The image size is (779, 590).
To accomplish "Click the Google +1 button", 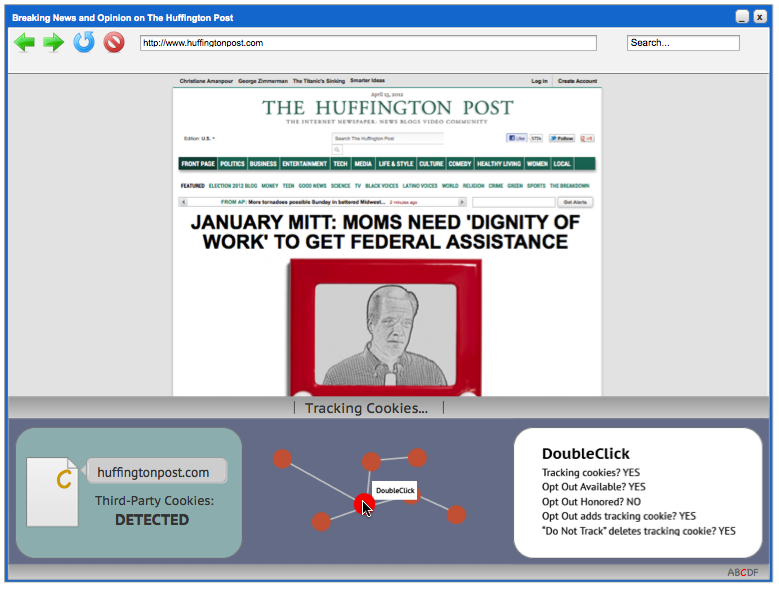I will [x=587, y=138].
